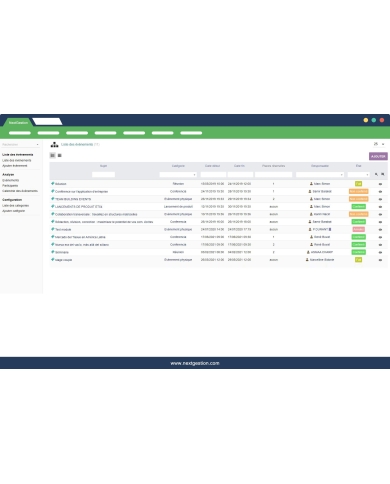Click the first pill in the green menu bar
The width and height of the screenshot is (390, 484).
coord(20,133)
